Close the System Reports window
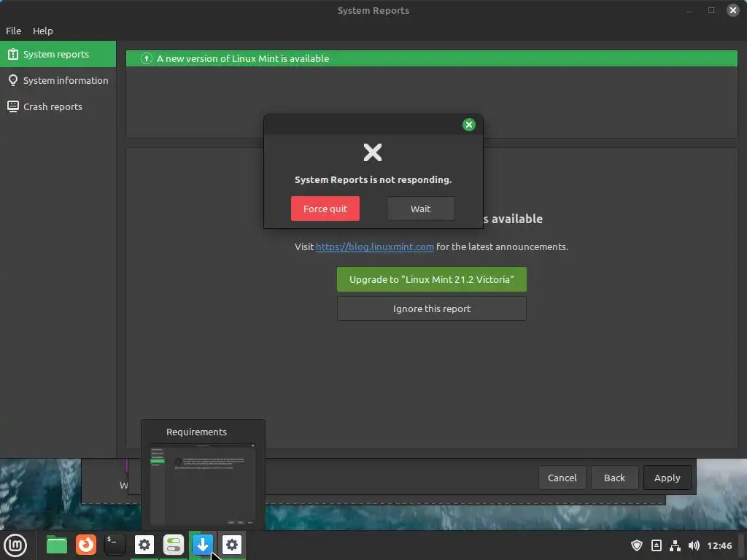This screenshot has width=747, height=560. click(x=732, y=10)
